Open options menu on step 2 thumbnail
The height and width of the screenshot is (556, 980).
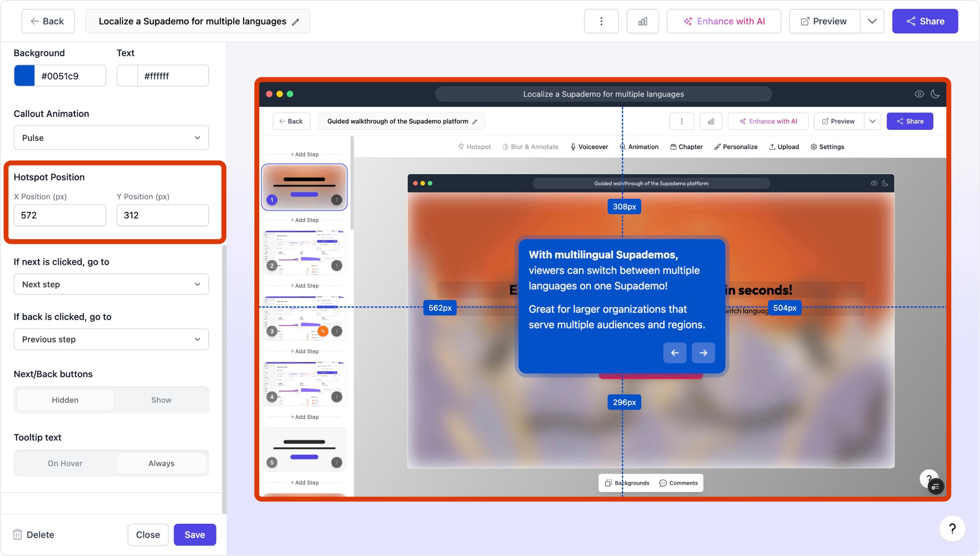coord(337,266)
